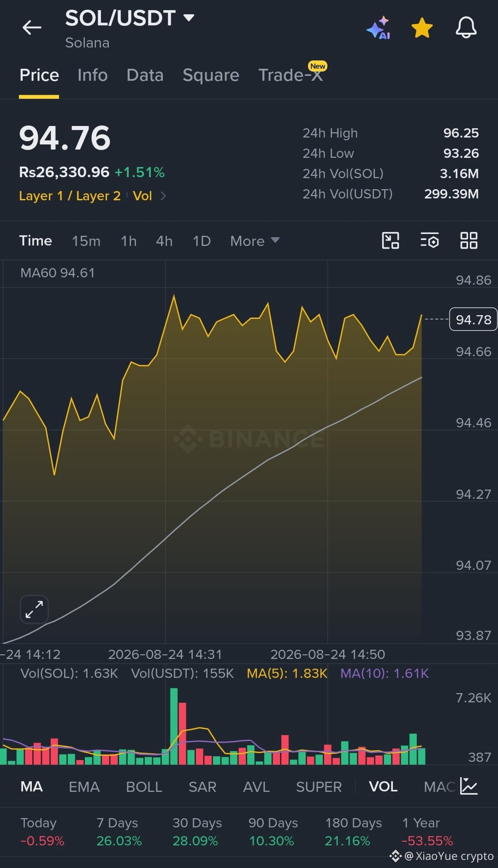This screenshot has height=868, width=498.
Task: Click the large 94.76 price
Action: (x=65, y=138)
